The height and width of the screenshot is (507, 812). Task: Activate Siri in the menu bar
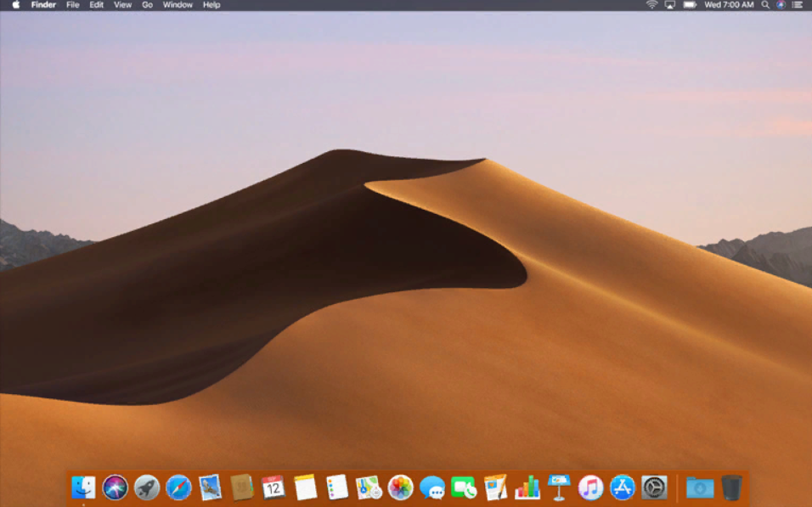[781, 4]
